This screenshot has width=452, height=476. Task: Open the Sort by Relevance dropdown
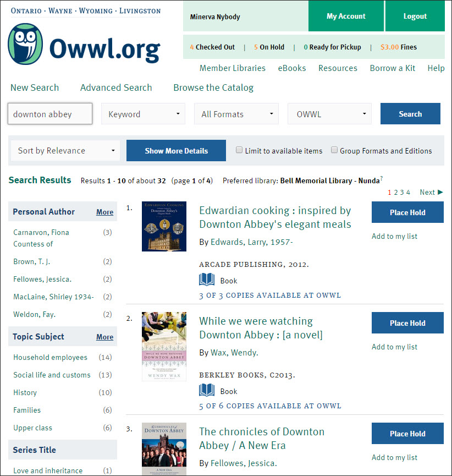[x=65, y=151]
